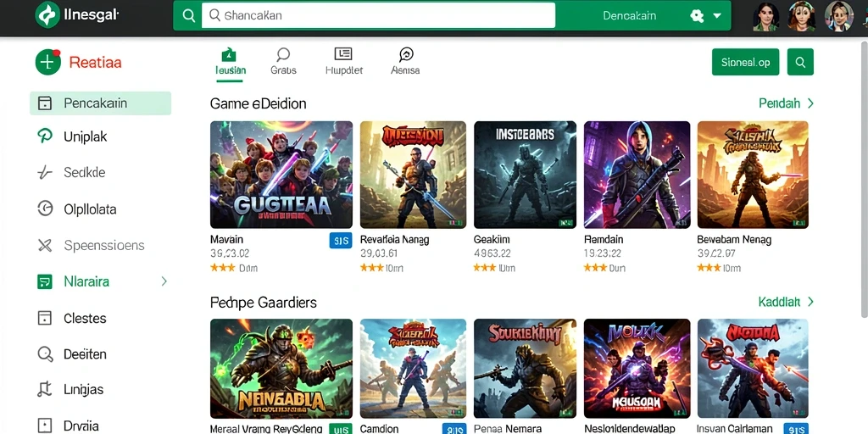Switch to the Aenisa tab
The height and width of the screenshot is (434, 868).
[x=405, y=61]
